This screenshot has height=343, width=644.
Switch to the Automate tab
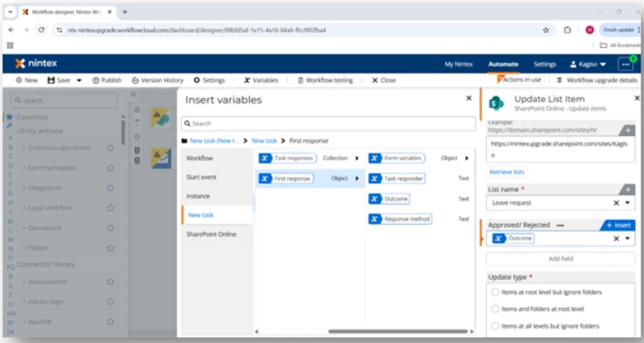click(503, 64)
